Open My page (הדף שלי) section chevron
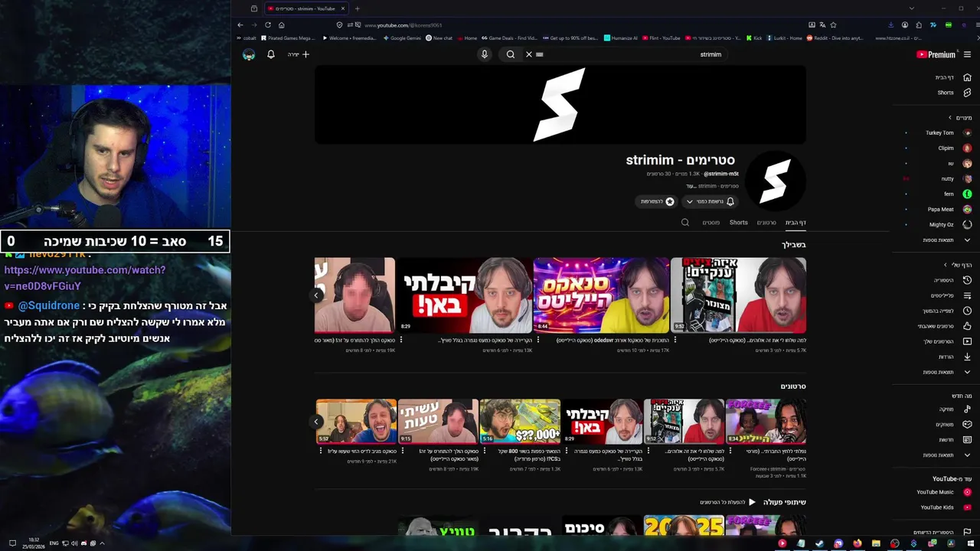The image size is (980, 551). pyautogui.click(x=946, y=265)
